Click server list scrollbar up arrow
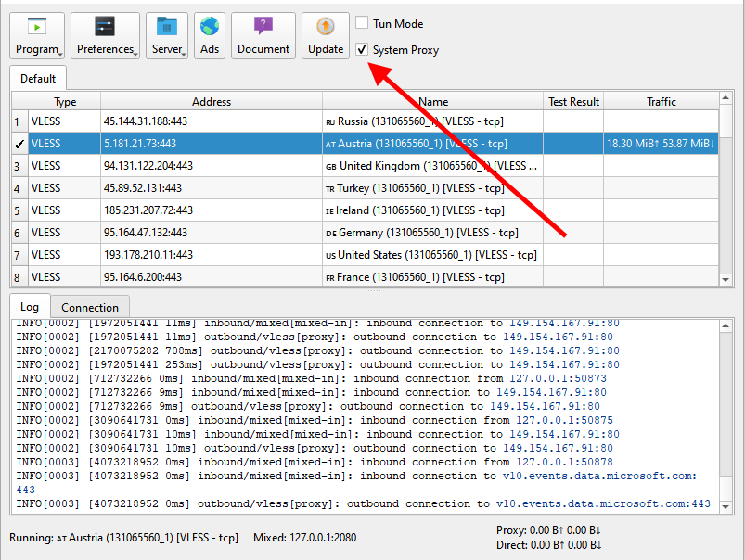745x560 pixels. (x=726, y=98)
